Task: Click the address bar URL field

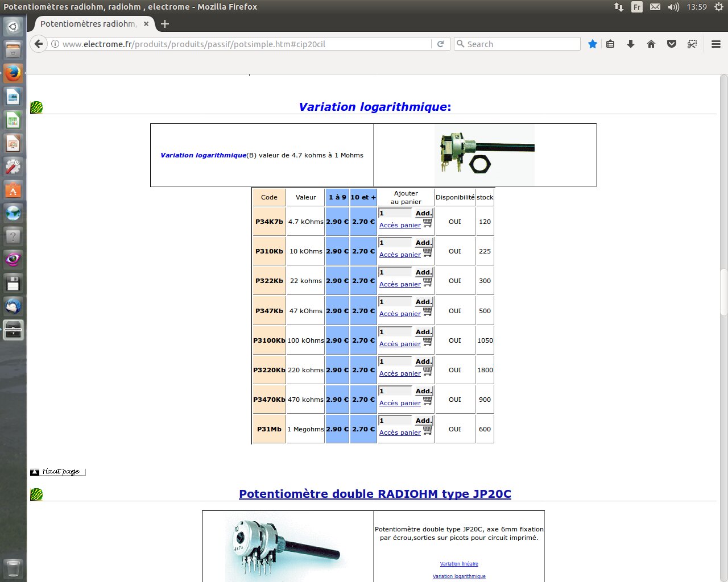Action: point(245,44)
